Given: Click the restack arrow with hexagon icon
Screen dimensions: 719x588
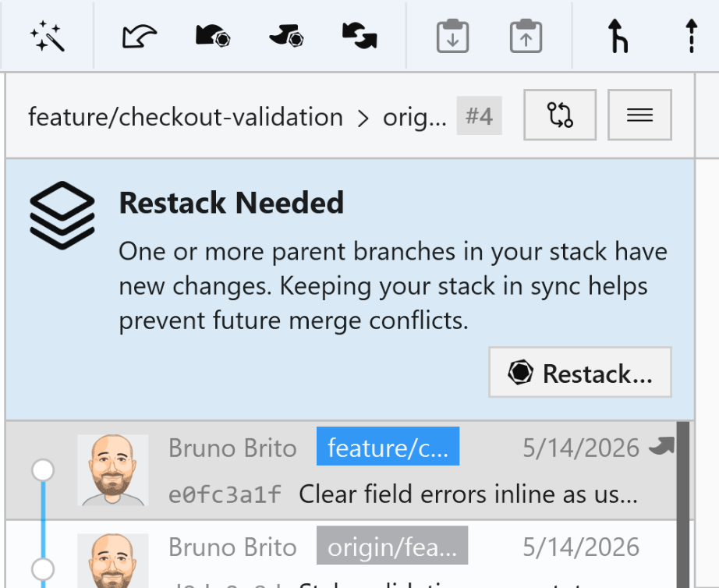Looking at the screenshot, I should [x=213, y=36].
